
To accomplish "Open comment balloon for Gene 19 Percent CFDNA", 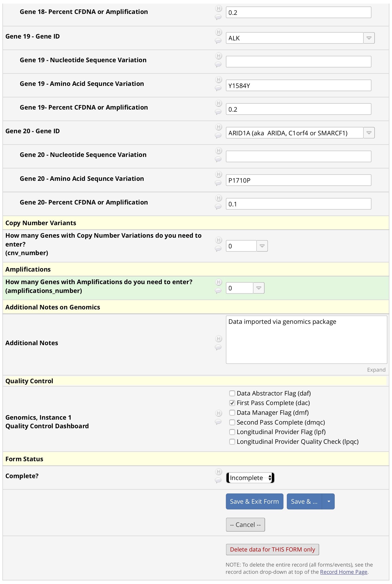I will tap(218, 112).
